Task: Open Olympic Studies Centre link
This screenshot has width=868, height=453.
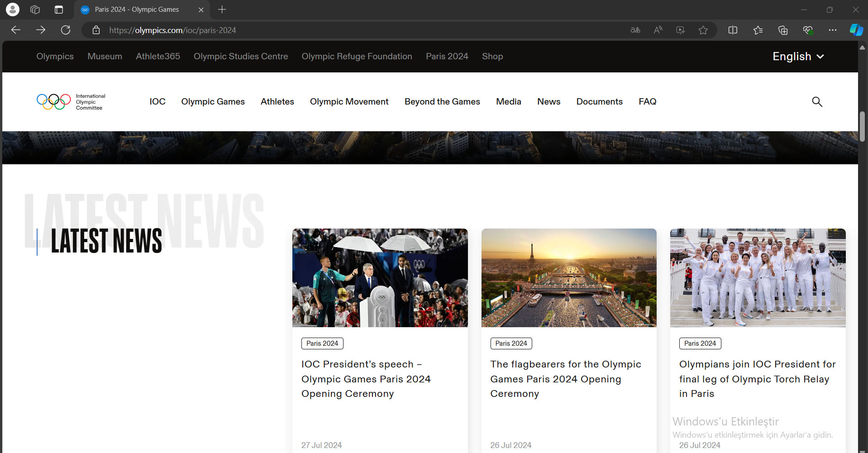Action: tap(241, 57)
